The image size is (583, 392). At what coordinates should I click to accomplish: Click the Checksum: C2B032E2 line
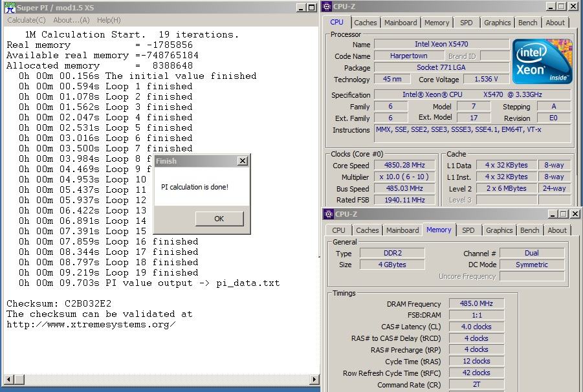(59, 303)
